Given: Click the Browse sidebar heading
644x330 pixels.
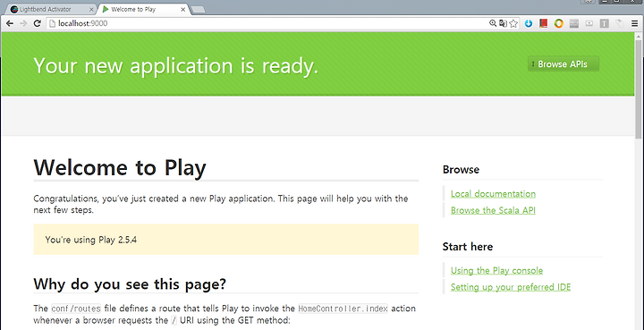Looking at the screenshot, I should [461, 170].
